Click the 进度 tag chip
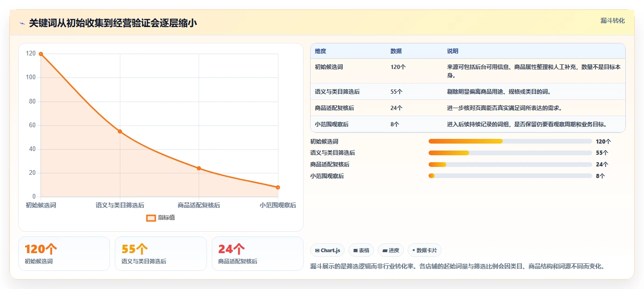Viewport: 644px width, 289px height. click(391, 250)
